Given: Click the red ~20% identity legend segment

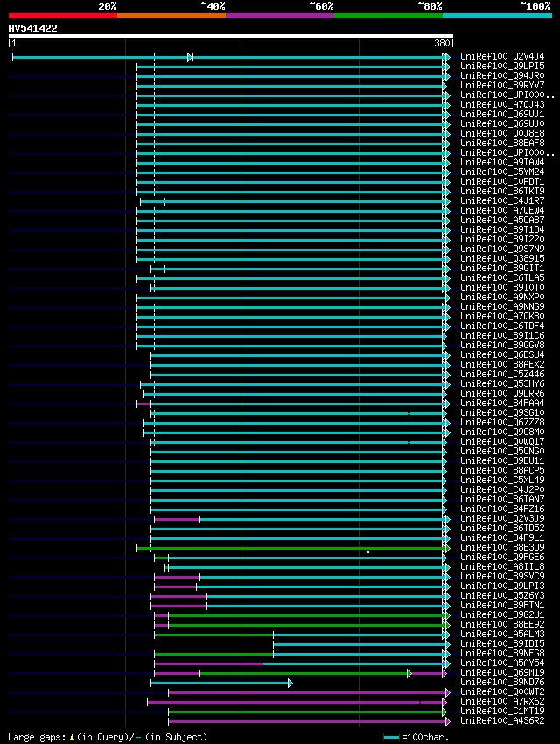Looking at the screenshot, I should pos(63,16).
